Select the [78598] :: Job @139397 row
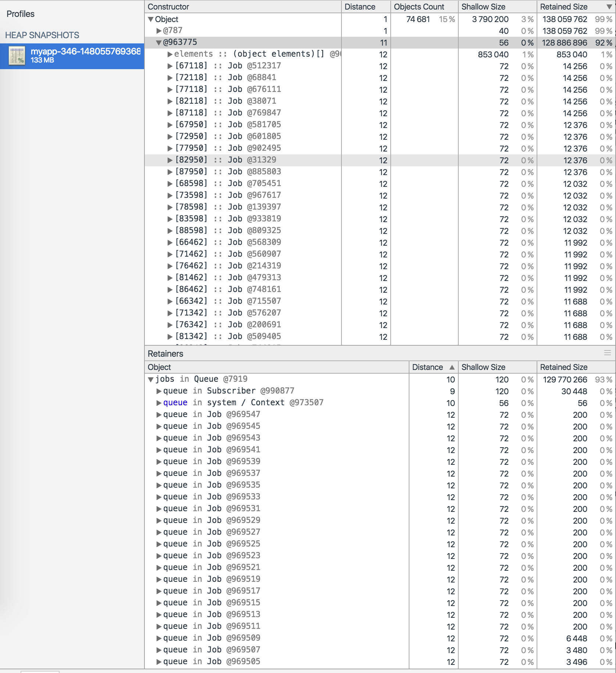The height and width of the screenshot is (673, 616). (380, 207)
